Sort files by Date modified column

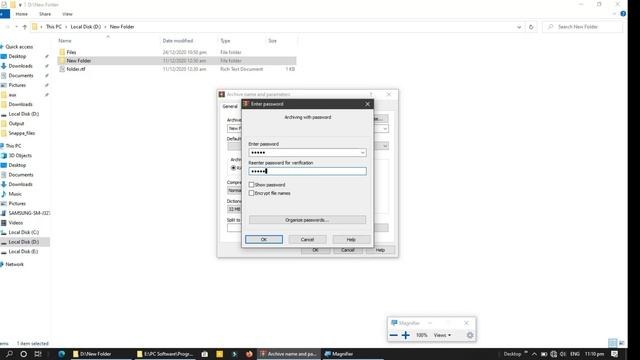tap(178, 41)
